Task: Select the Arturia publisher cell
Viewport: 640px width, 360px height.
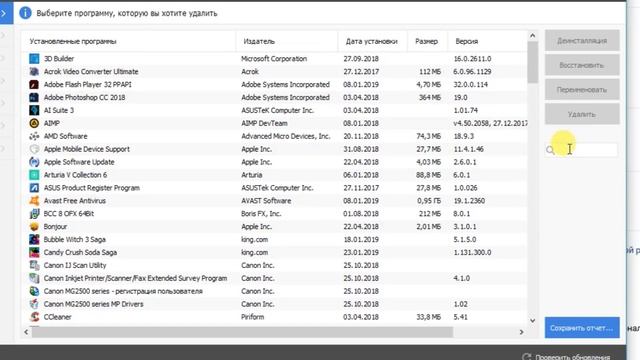Action: [251, 175]
